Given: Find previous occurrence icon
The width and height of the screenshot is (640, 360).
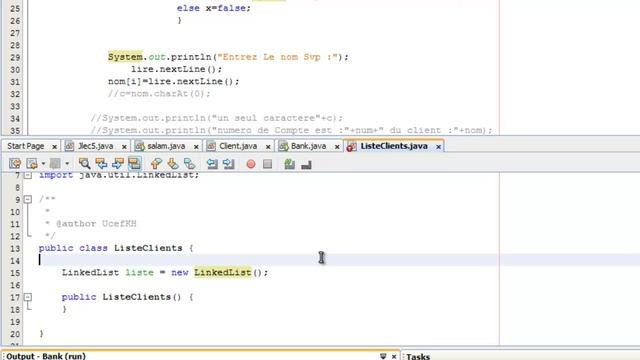Looking at the screenshot, I should (x=101, y=164).
